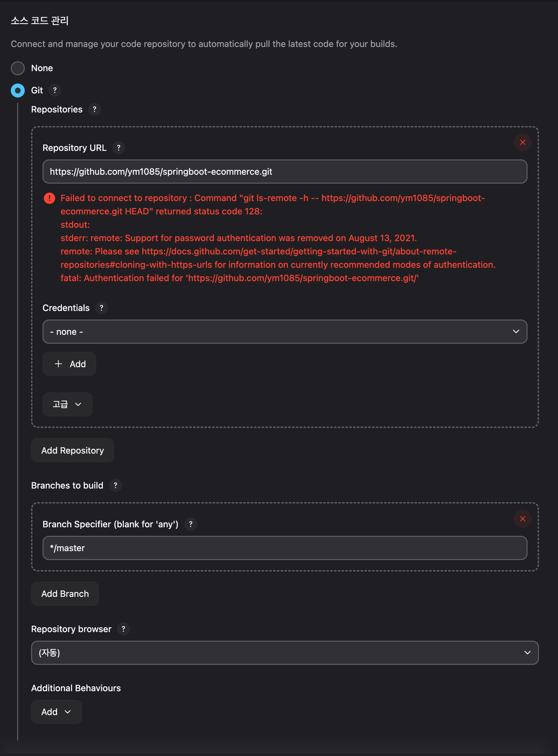
Task: Click the Add Branch button
Action: [x=65, y=593]
